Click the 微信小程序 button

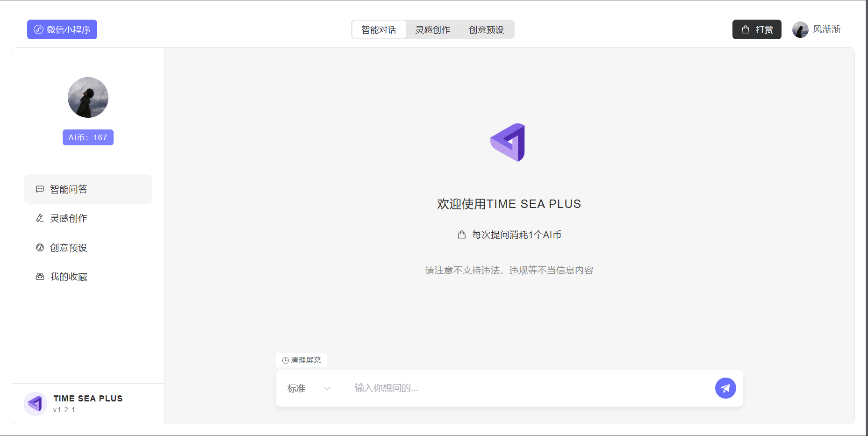click(x=62, y=29)
